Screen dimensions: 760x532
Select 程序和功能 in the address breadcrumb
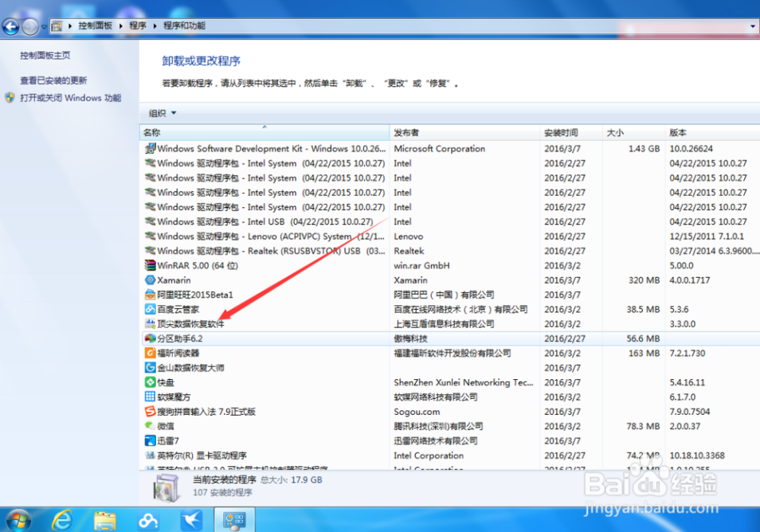pos(184,25)
